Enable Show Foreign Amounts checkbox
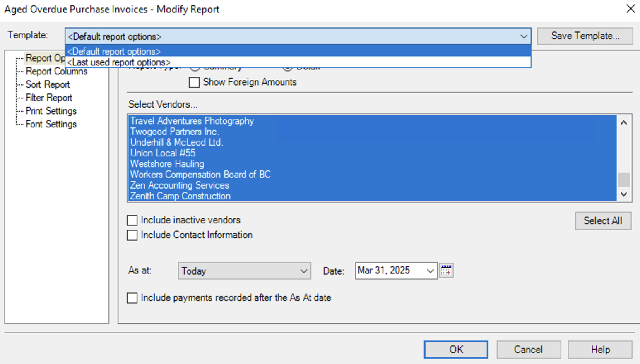Screen dimensions: 640x364 pos(194,82)
